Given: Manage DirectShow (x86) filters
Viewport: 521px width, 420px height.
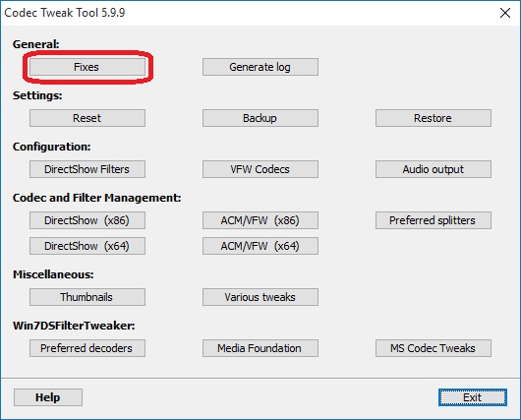Looking at the screenshot, I should coord(87,220).
